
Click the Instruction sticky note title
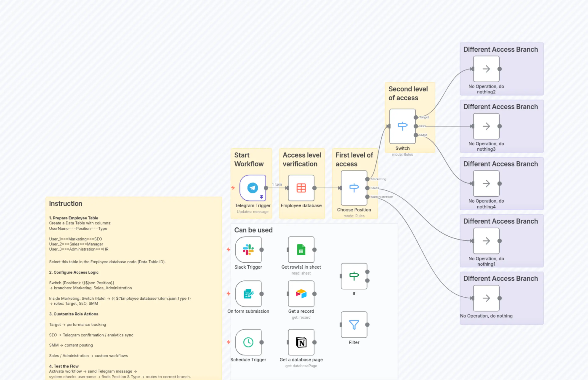click(66, 204)
